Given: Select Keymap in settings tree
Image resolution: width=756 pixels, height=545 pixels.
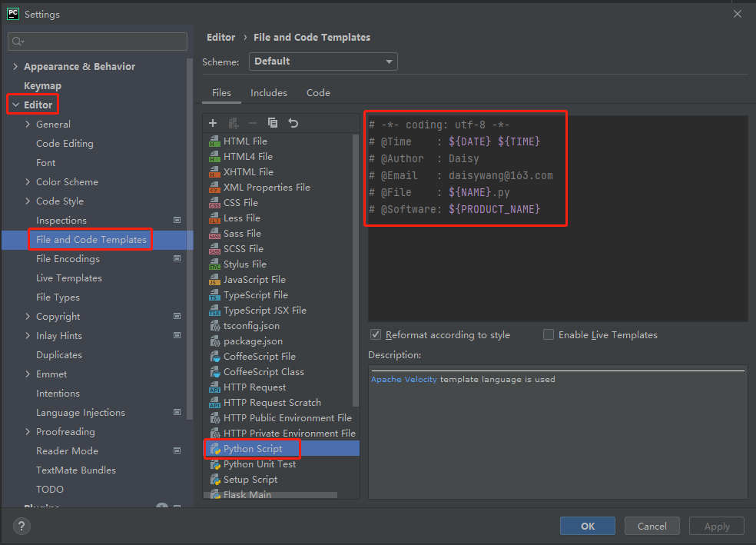Looking at the screenshot, I should [x=42, y=86].
